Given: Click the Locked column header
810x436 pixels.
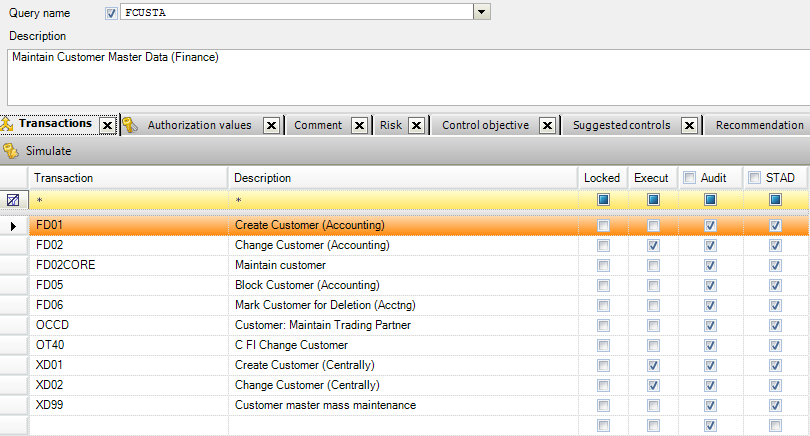Looking at the screenshot, I should pyautogui.click(x=602, y=178).
